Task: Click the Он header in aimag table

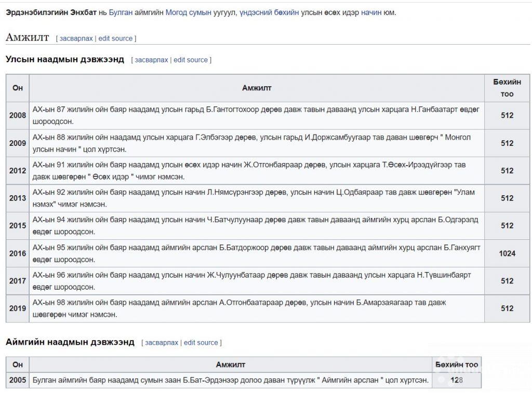Action: (x=18, y=364)
